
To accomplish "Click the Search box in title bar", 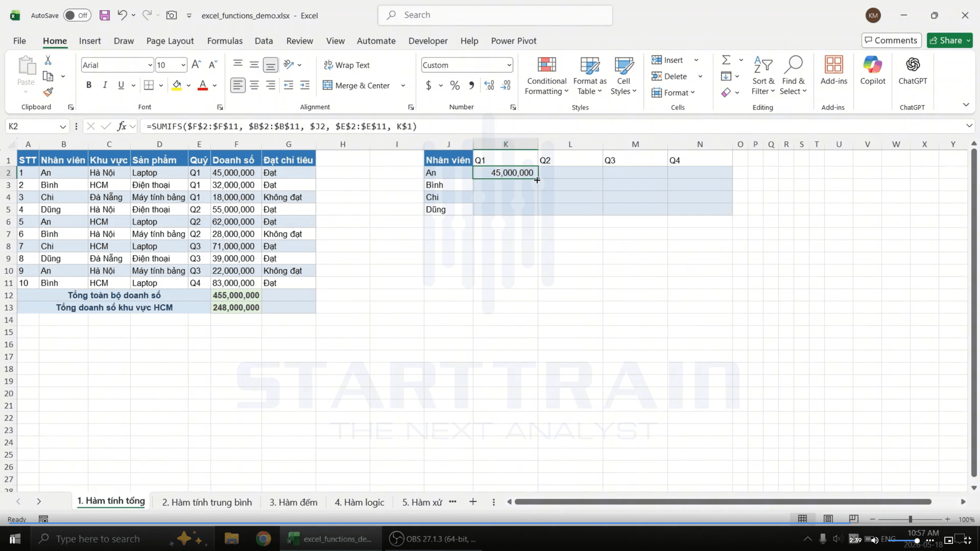I will point(495,15).
